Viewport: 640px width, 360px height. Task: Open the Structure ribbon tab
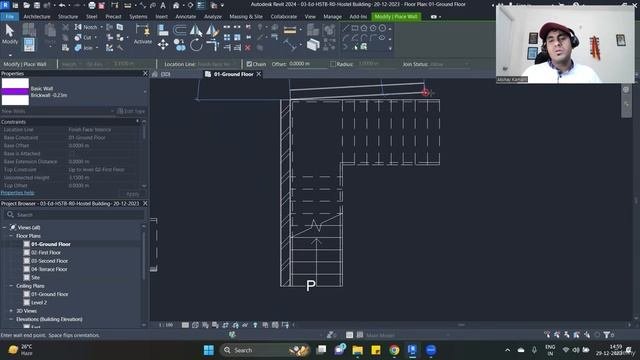pyautogui.click(x=68, y=17)
